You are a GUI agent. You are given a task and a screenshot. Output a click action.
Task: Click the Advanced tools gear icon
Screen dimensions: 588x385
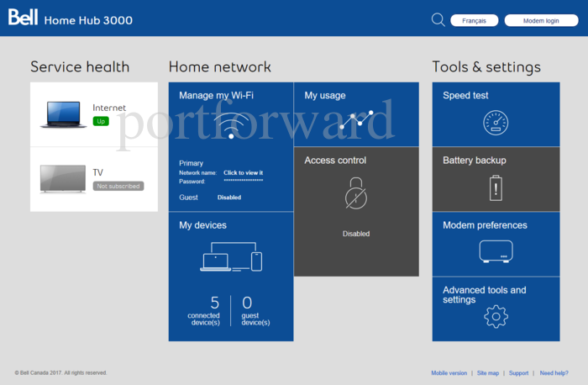click(x=496, y=317)
